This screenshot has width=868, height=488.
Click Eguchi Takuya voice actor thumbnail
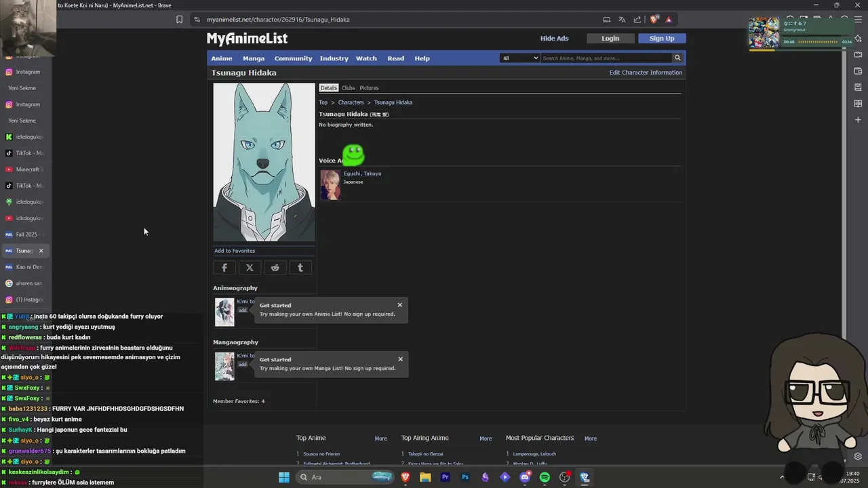tap(330, 185)
